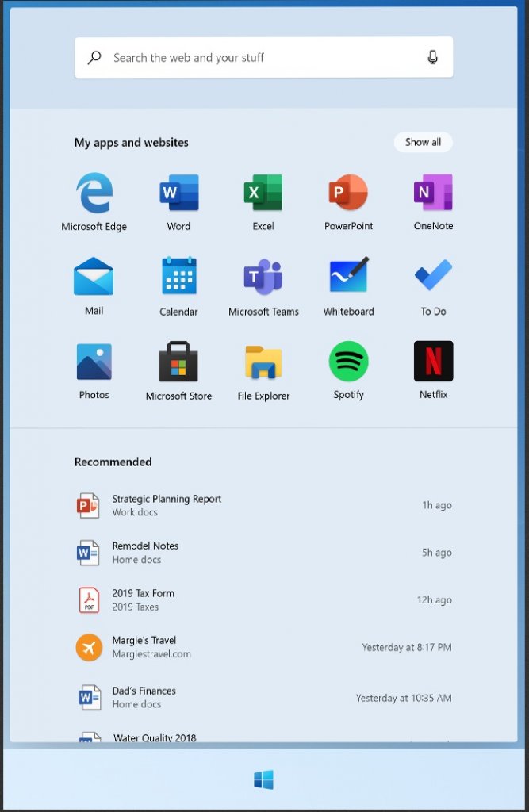Focus the 'Search the web and your stuff' box

pyautogui.click(x=264, y=57)
